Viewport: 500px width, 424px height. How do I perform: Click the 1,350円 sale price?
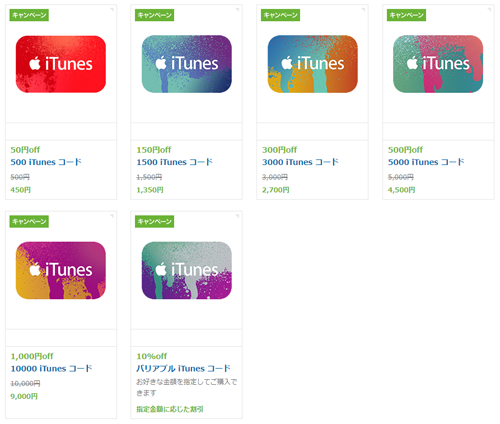[150, 190]
